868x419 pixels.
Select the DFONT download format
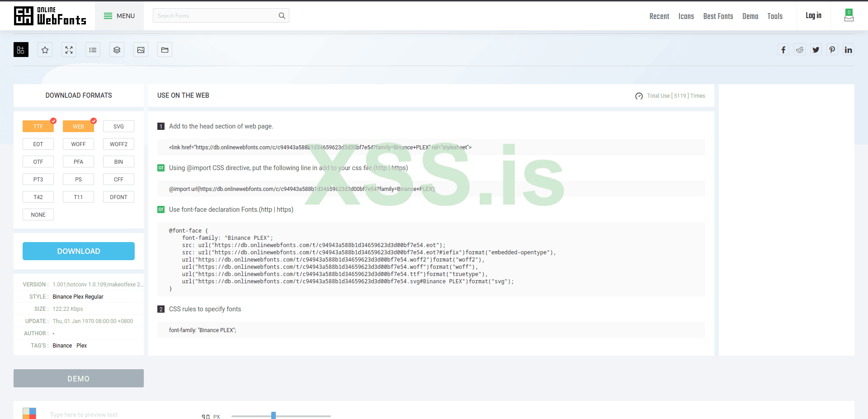pyautogui.click(x=118, y=197)
